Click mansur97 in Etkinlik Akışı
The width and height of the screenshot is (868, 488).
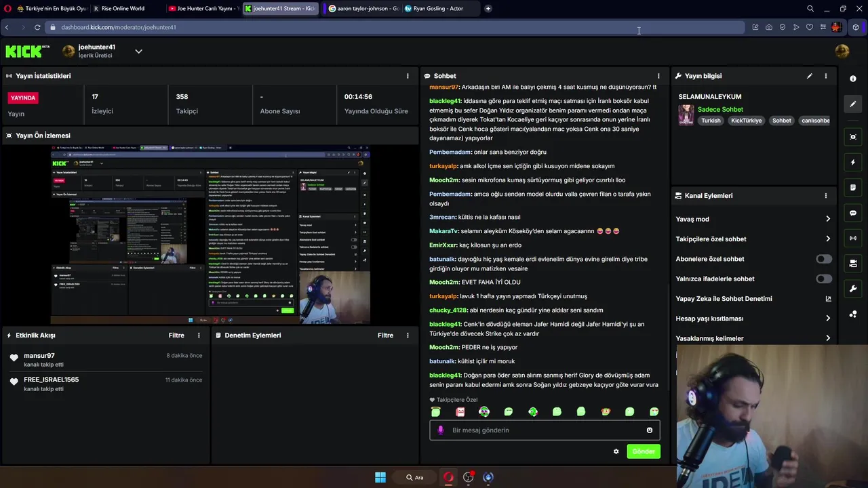click(39, 356)
